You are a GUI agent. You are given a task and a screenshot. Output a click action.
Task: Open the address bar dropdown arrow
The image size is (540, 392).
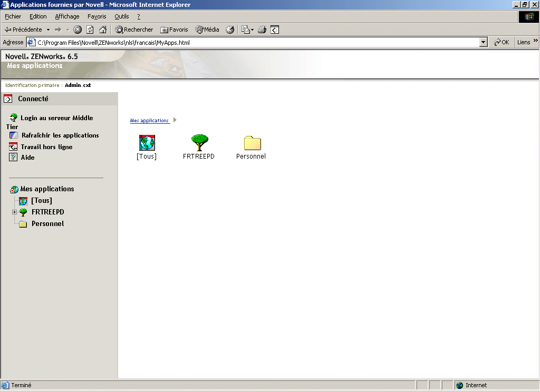tap(484, 42)
